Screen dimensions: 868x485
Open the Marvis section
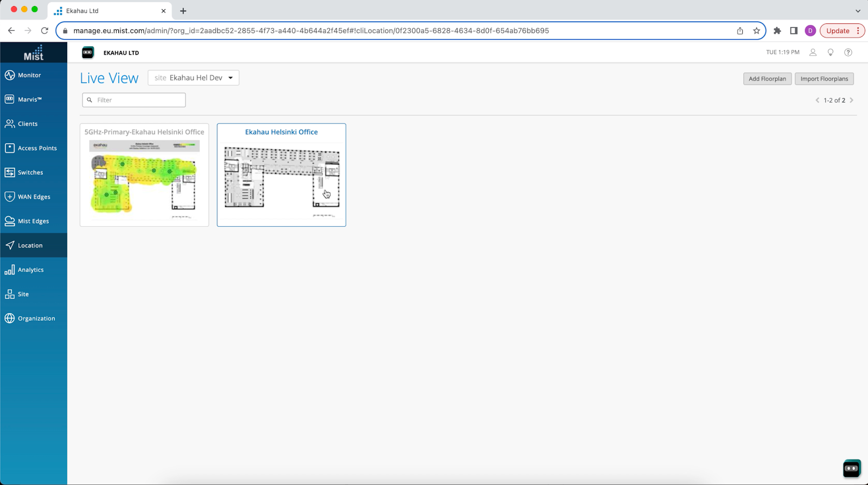coord(34,99)
